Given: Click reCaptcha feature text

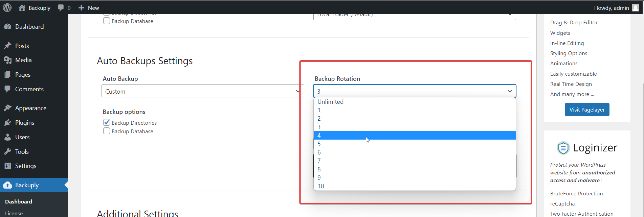Looking at the screenshot, I should tap(562, 204).
